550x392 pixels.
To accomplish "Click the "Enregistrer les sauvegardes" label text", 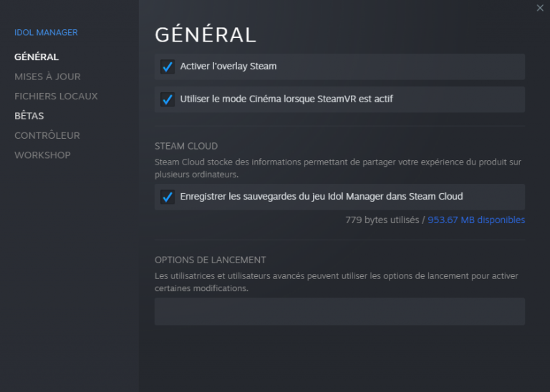I will tap(322, 197).
